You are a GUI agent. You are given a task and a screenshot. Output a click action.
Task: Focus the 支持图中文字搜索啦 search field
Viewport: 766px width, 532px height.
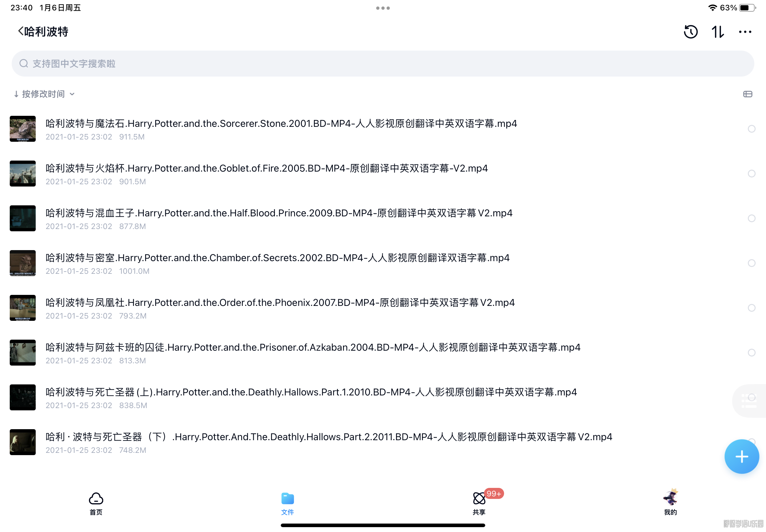383,63
